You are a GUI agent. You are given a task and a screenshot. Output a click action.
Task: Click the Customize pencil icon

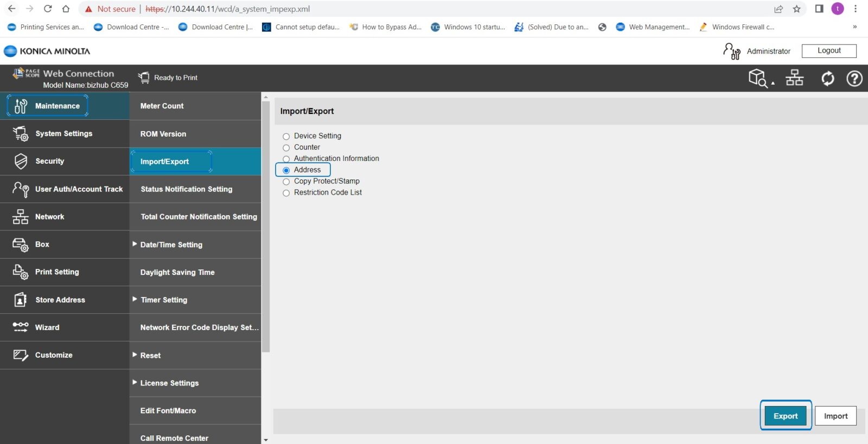pyautogui.click(x=21, y=355)
